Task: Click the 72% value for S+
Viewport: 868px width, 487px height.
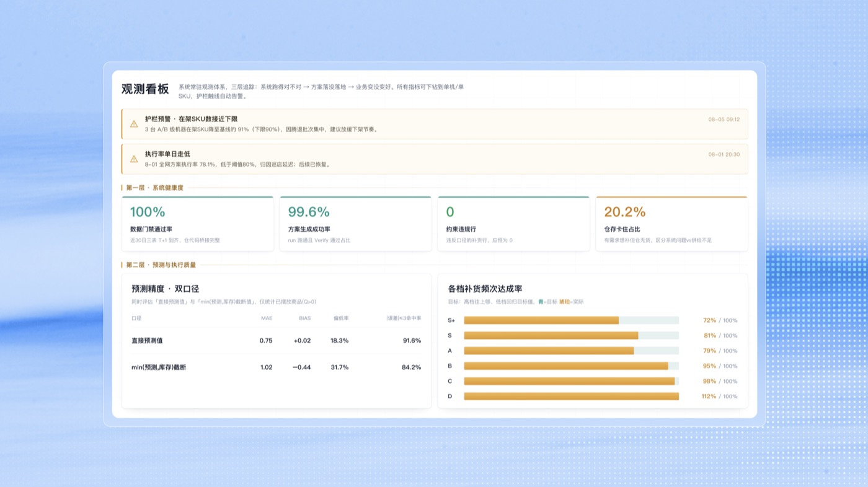Action: (709, 320)
